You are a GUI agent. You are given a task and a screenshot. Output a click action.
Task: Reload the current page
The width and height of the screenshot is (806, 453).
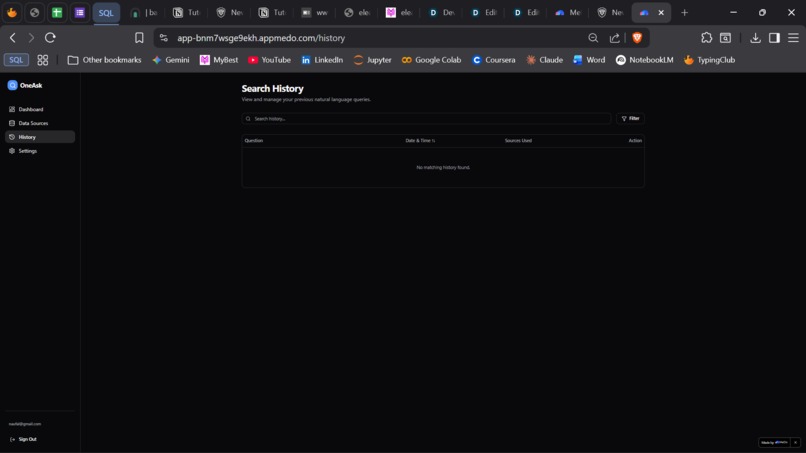pos(50,38)
